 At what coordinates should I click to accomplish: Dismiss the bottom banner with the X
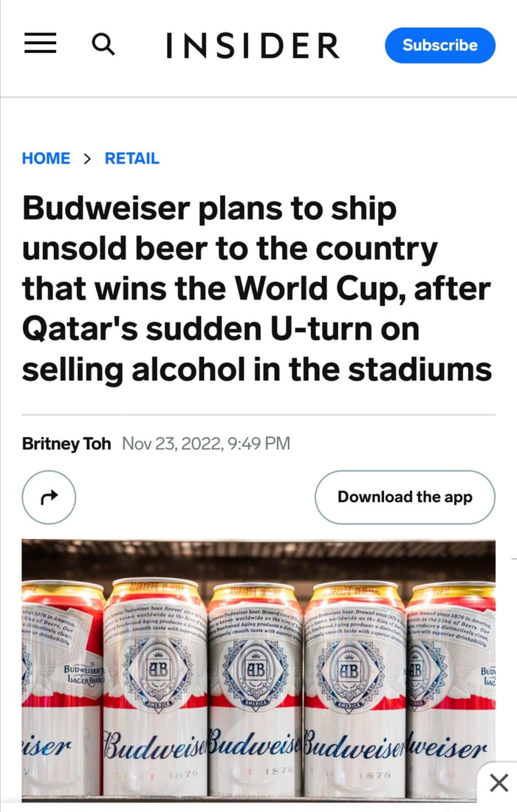[x=499, y=782]
